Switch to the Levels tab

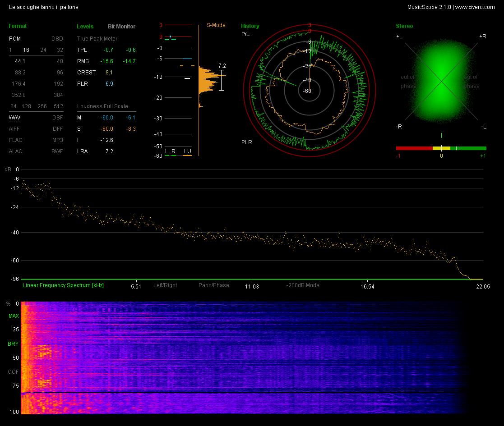pyautogui.click(x=85, y=26)
